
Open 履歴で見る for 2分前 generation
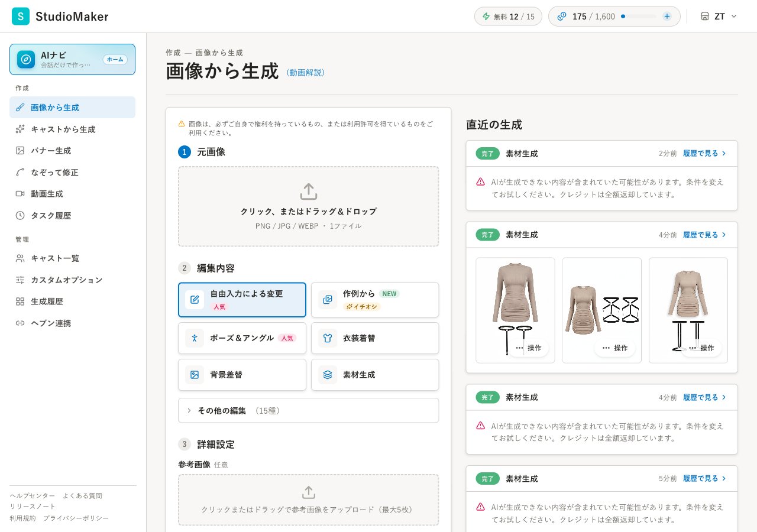[x=705, y=153]
